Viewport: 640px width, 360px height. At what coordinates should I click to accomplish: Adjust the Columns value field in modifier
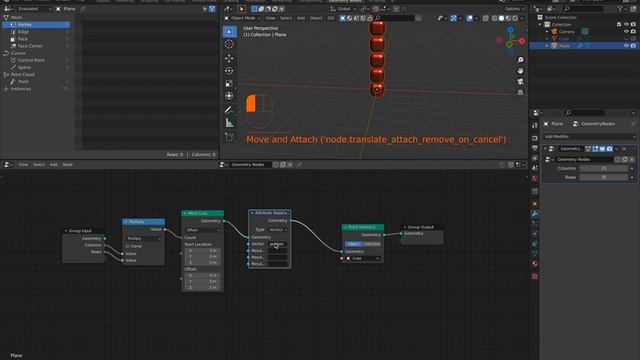(x=604, y=168)
